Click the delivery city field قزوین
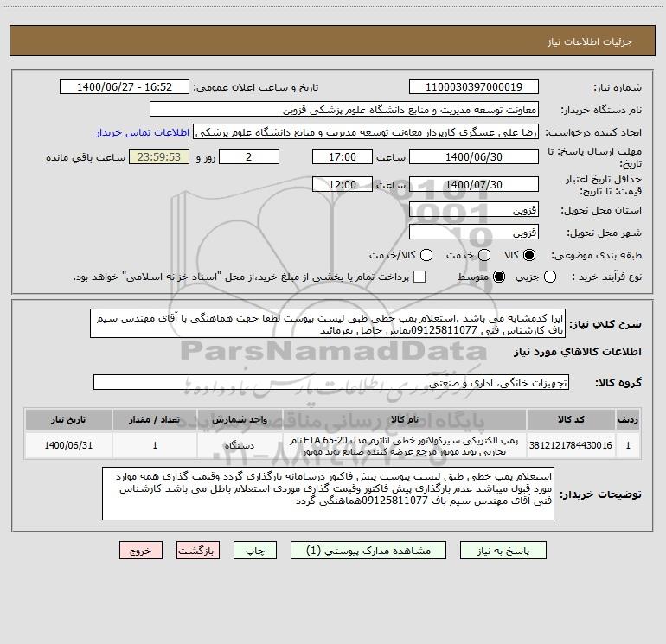Screen dimensions: 666x644 tap(474, 233)
